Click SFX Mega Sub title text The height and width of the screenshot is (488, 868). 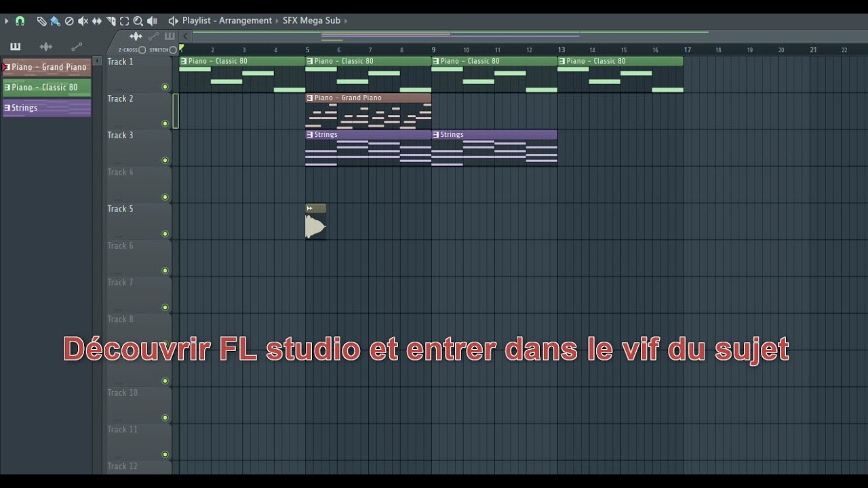312,21
